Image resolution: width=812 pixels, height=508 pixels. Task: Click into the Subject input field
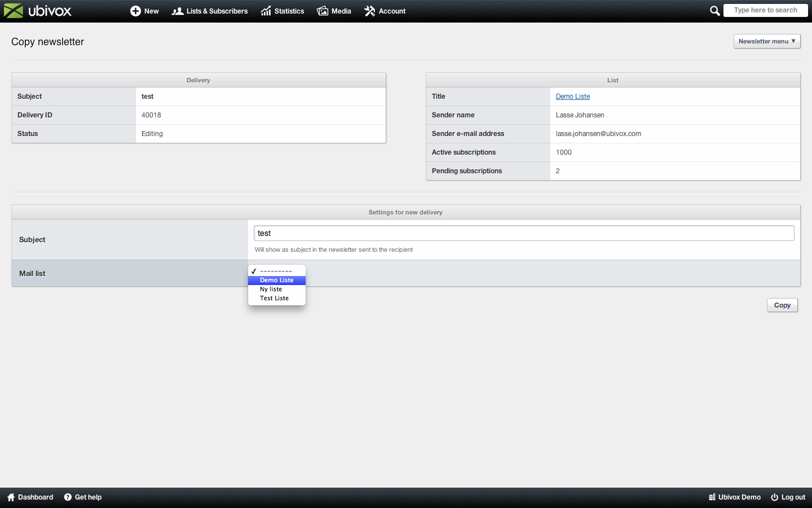[524, 233]
